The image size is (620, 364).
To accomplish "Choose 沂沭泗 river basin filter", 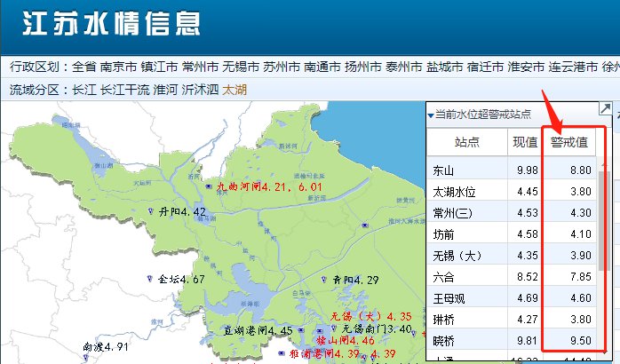I will (x=200, y=90).
